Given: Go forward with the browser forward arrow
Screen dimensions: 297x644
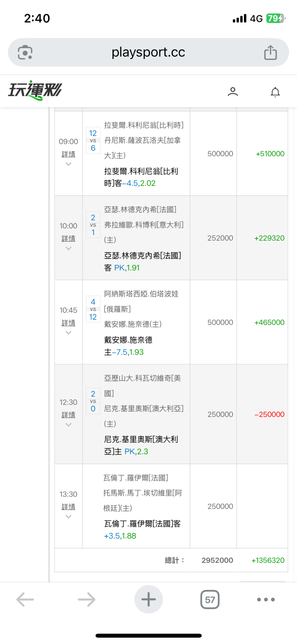Looking at the screenshot, I should 87,599.
